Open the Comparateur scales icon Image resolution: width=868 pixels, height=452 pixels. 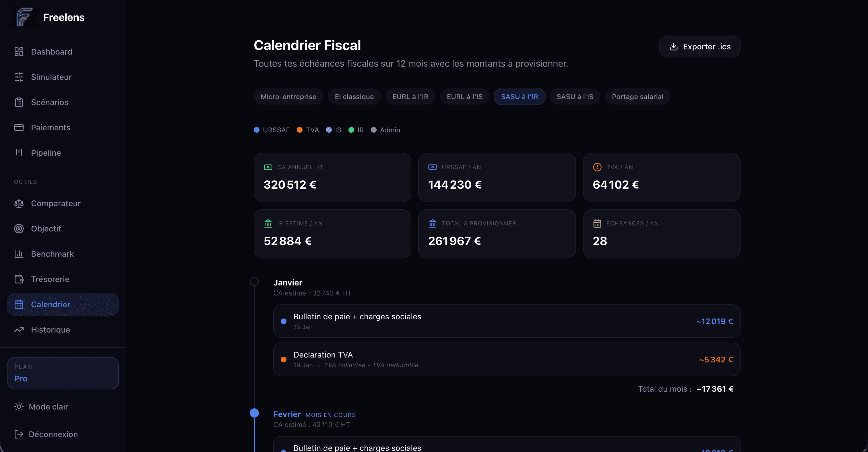click(19, 203)
